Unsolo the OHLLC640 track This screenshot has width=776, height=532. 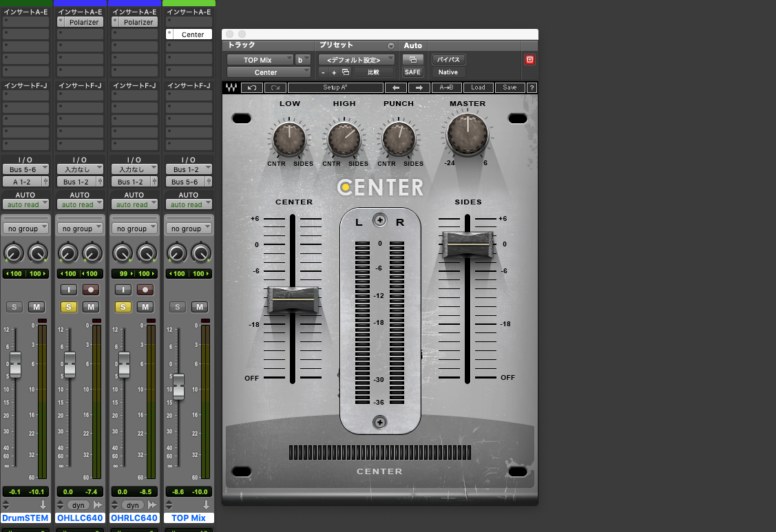tap(69, 307)
